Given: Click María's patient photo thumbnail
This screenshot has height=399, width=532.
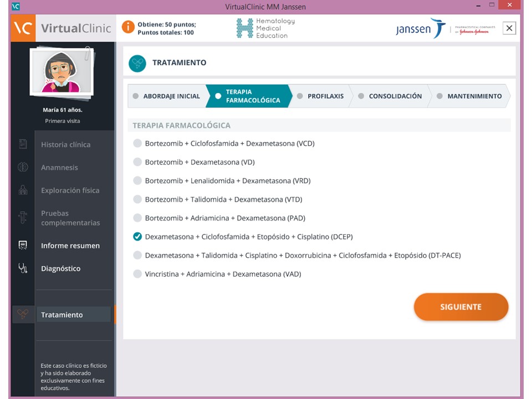Looking at the screenshot, I should [x=62, y=73].
